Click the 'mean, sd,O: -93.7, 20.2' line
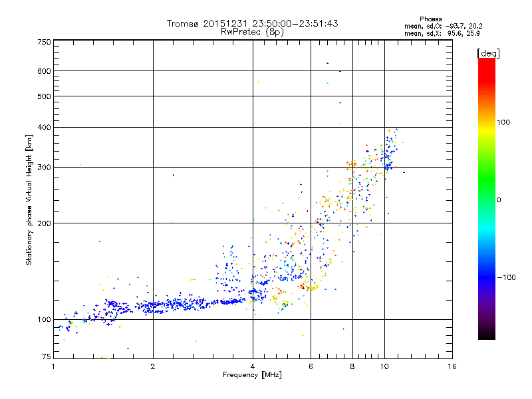This screenshot has width=532, height=399. pyautogui.click(x=443, y=26)
